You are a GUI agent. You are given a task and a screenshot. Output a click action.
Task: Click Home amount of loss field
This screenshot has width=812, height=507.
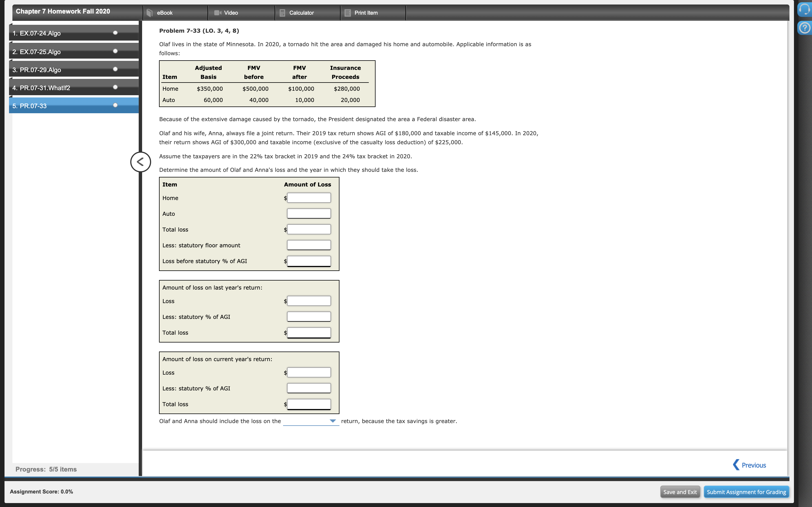point(309,198)
